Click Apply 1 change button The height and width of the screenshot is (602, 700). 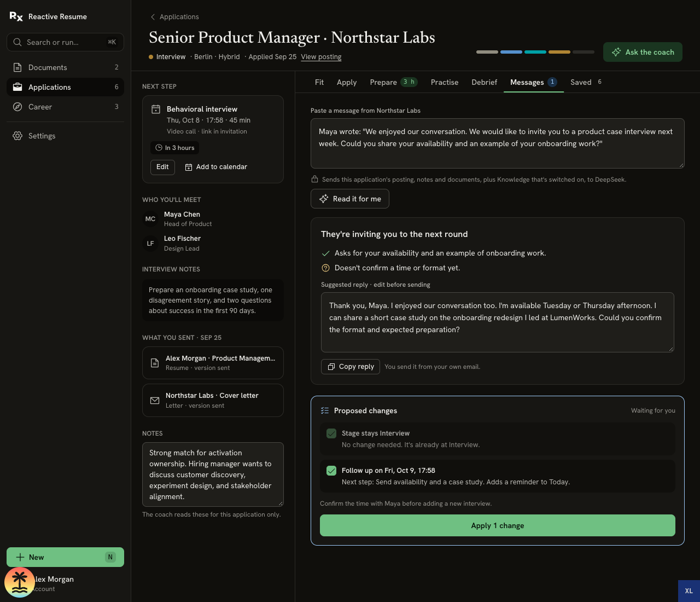(x=498, y=525)
